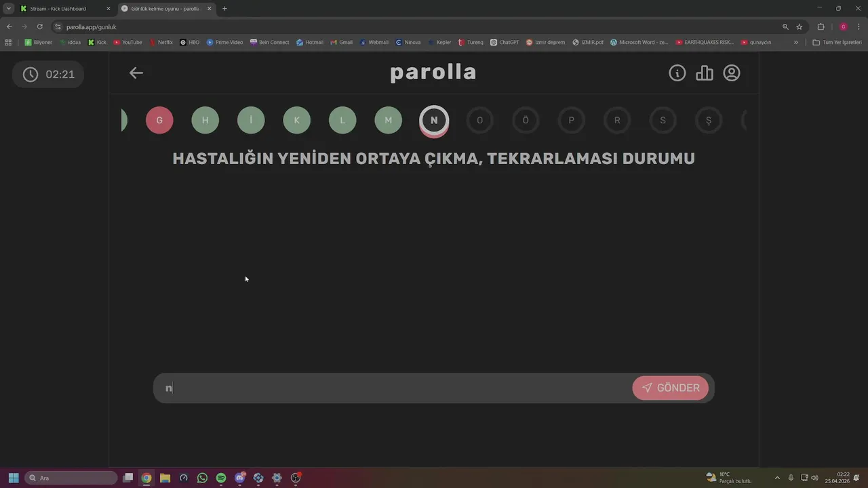868x488 pixels.
Task: Expand the system tray hidden icons chevron
Action: (x=777, y=478)
